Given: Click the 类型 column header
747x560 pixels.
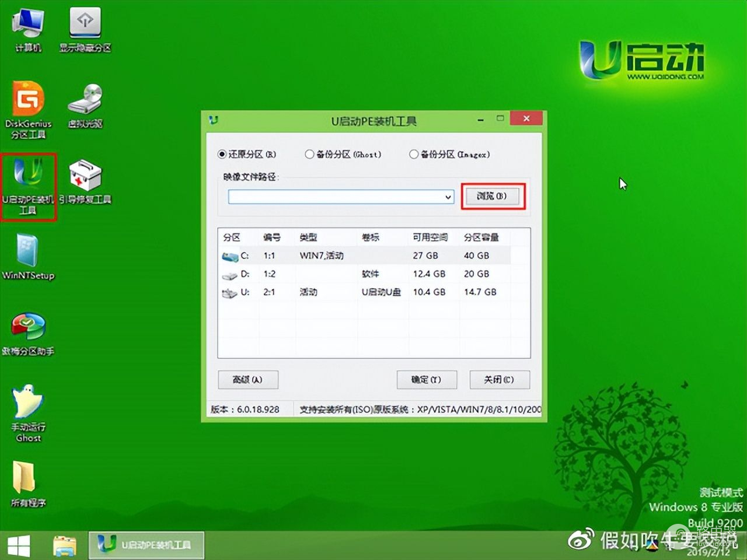Looking at the screenshot, I should (308, 237).
